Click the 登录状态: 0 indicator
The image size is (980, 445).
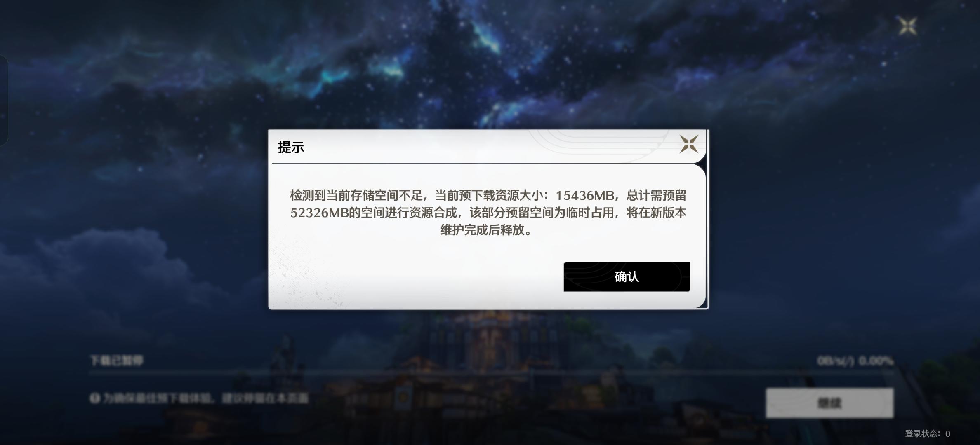click(927, 433)
